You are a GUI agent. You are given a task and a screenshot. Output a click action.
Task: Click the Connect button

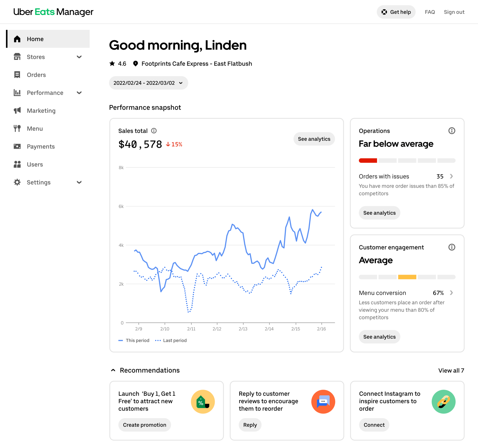tap(374, 425)
